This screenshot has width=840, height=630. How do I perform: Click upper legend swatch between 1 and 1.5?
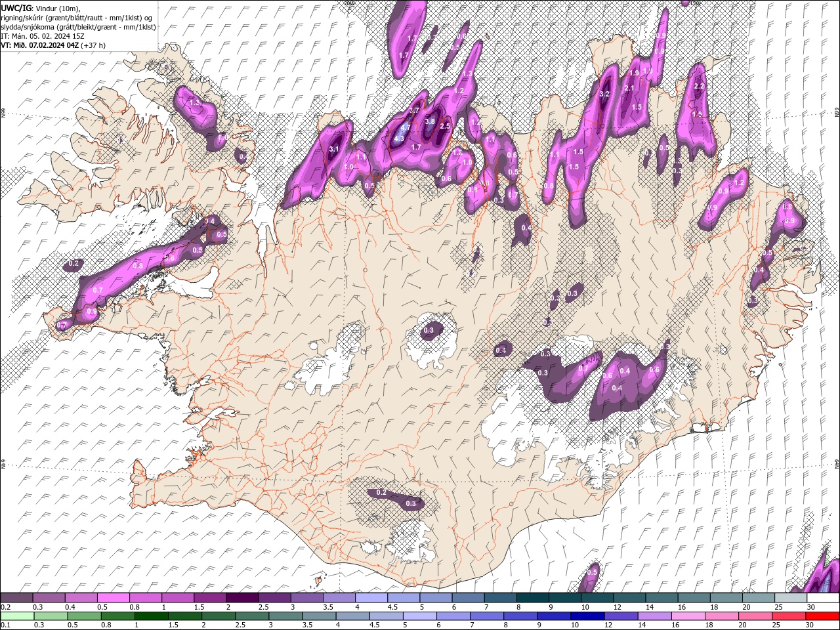[x=177, y=598]
